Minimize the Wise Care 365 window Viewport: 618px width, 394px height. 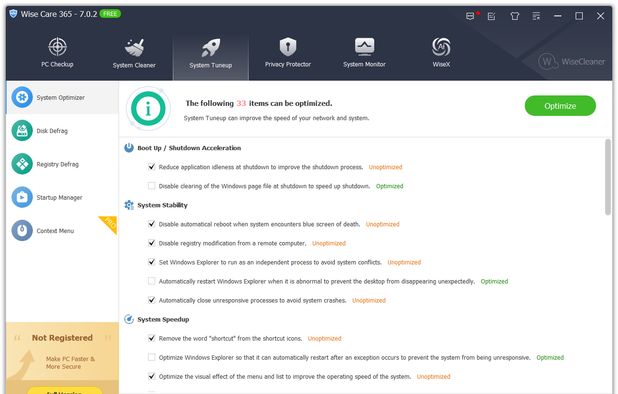tap(558, 16)
